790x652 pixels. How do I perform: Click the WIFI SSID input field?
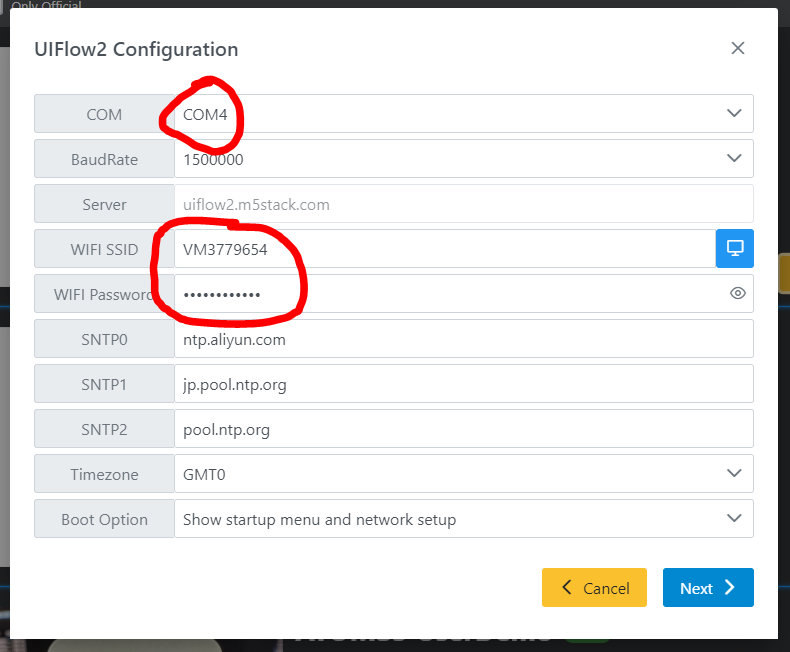(x=444, y=249)
